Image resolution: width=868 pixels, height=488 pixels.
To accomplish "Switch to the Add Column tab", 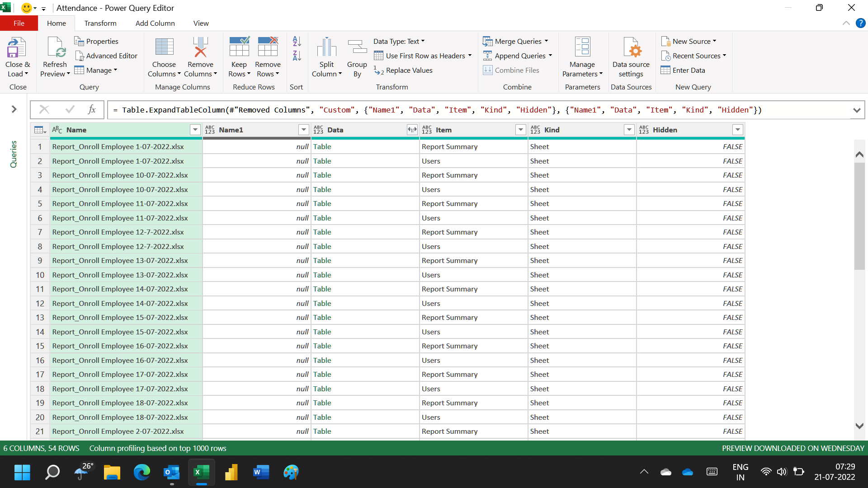I will coord(155,23).
